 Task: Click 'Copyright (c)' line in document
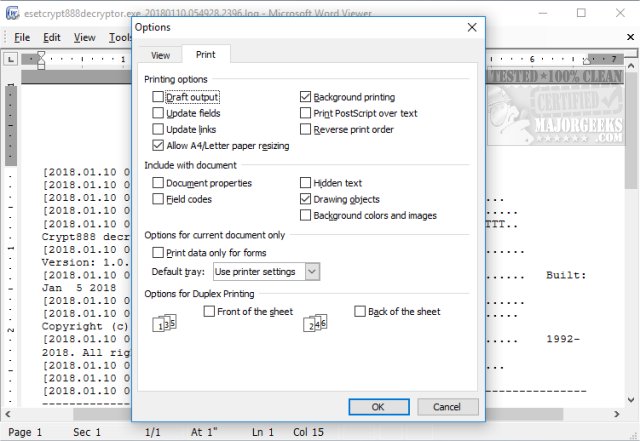pos(85,326)
